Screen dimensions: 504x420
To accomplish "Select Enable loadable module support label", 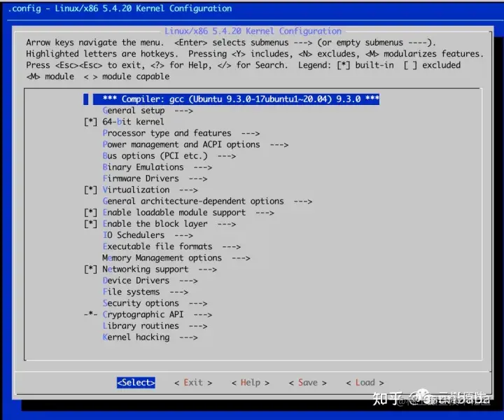I will click(x=174, y=213).
